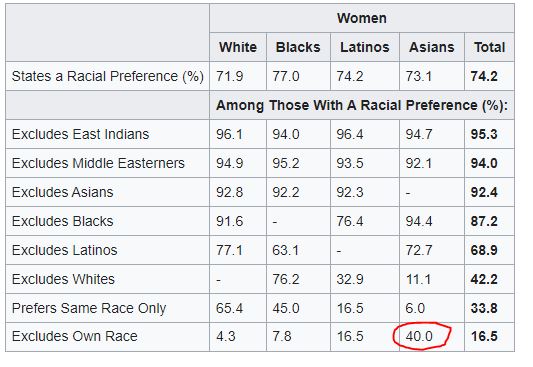Viewport: 533px width, 367px height.
Task: Select the White column header
Action: 238,47
